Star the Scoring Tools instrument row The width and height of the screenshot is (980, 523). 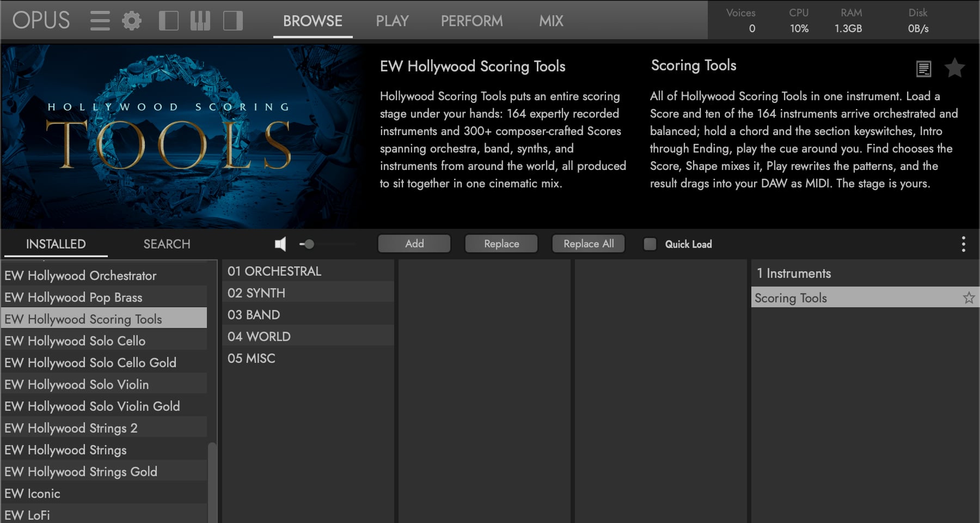pyautogui.click(x=969, y=298)
